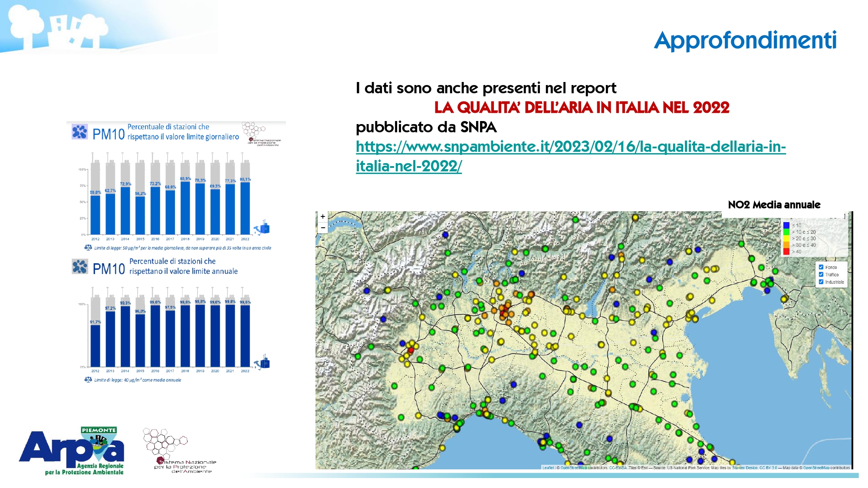Click the Leaflet attribution link
The image size is (868, 488).
pos(548,468)
